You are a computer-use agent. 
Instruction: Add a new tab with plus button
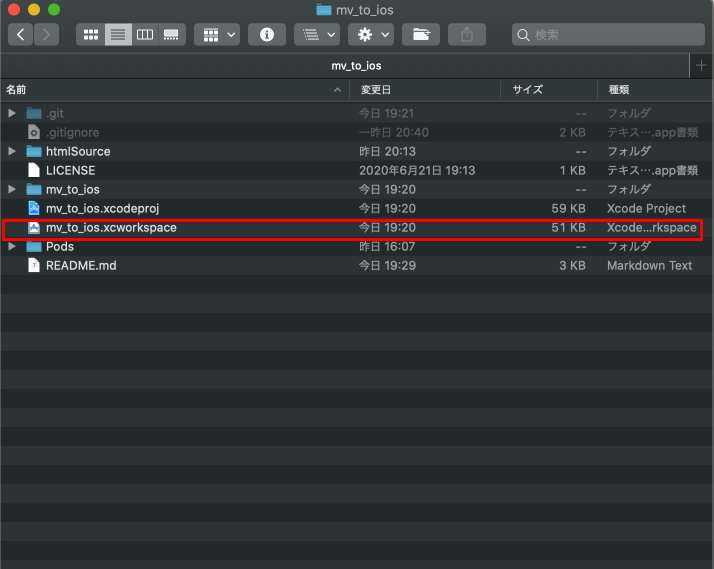(701, 66)
